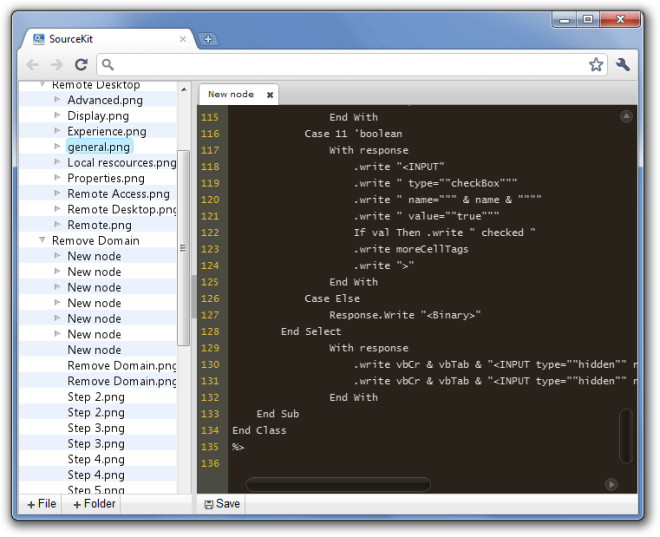Click the editor horizontal scrollbar thumb
Screen dimensions: 660x537
(x=338, y=484)
